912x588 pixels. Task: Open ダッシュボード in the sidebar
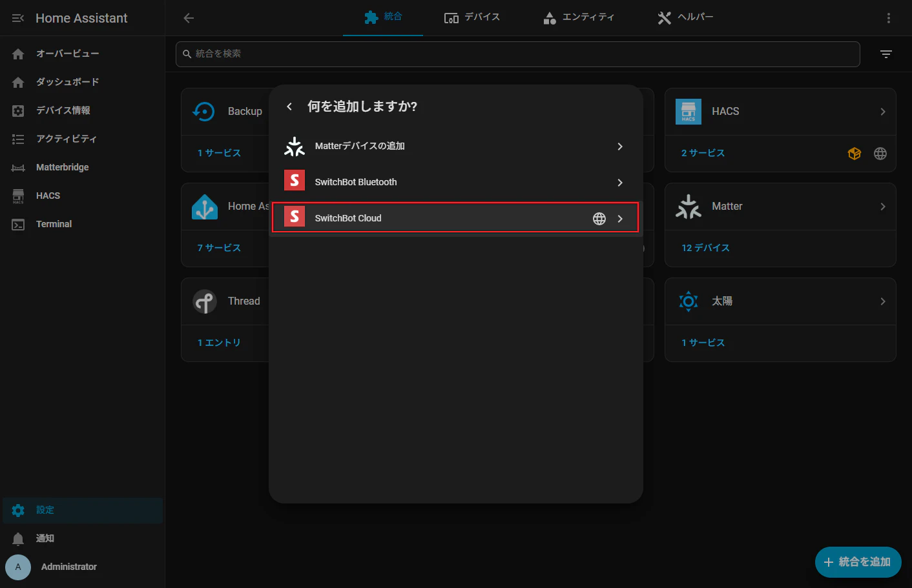pos(83,82)
